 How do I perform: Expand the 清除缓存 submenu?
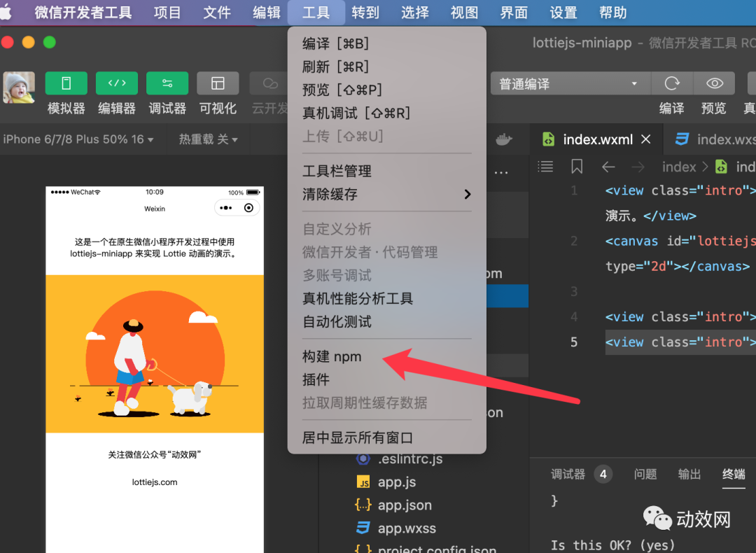point(386,195)
